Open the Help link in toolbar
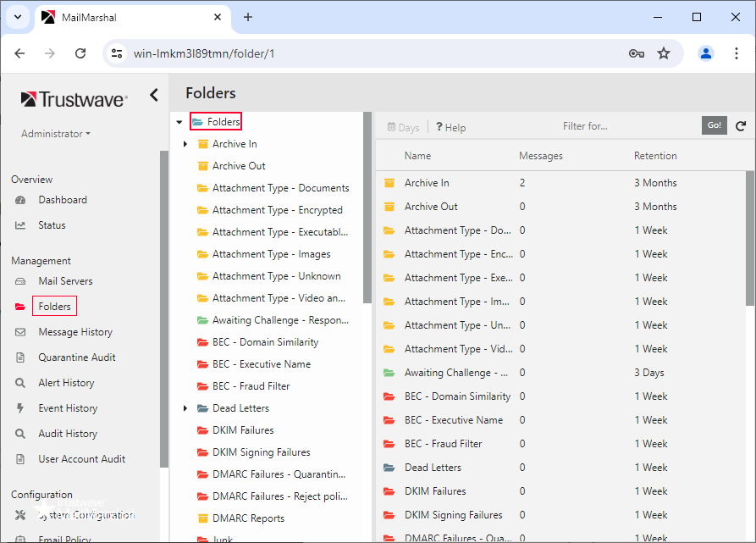 pos(450,127)
